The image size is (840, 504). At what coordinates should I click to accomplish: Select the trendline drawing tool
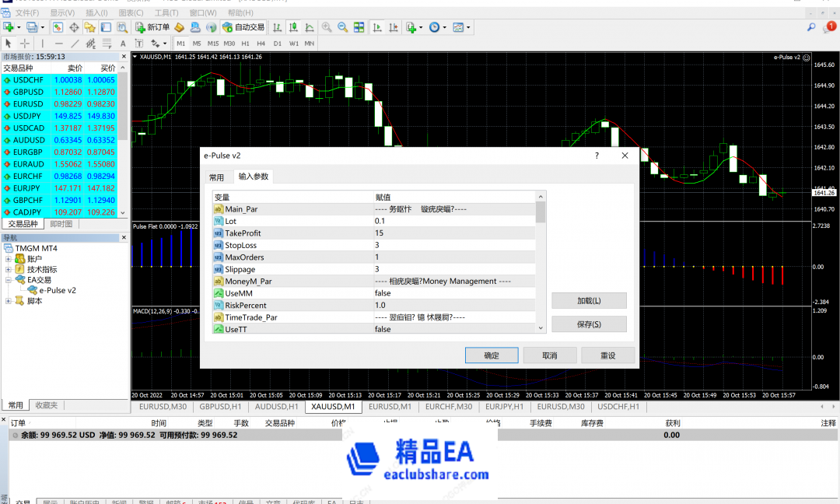tap(75, 44)
